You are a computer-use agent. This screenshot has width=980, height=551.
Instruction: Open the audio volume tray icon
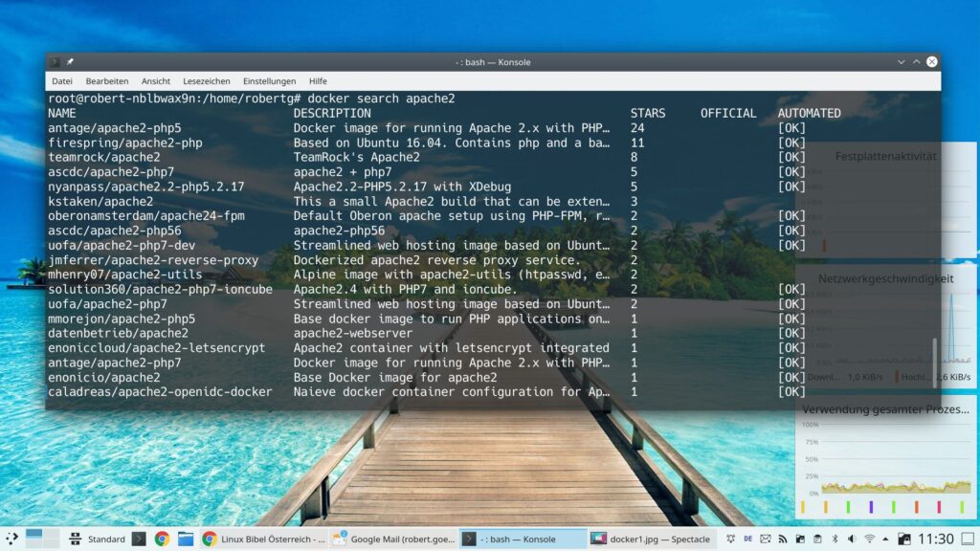(x=851, y=539)
